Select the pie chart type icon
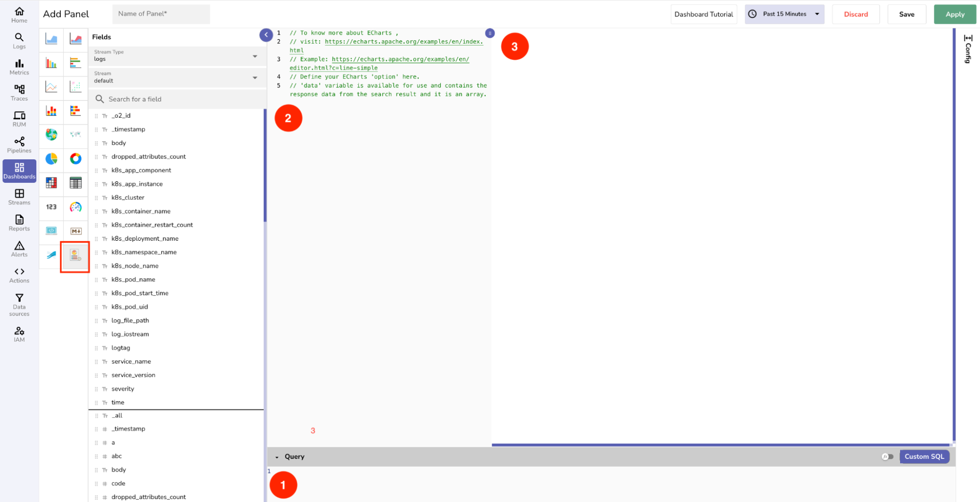 click(x=51, y=159)
